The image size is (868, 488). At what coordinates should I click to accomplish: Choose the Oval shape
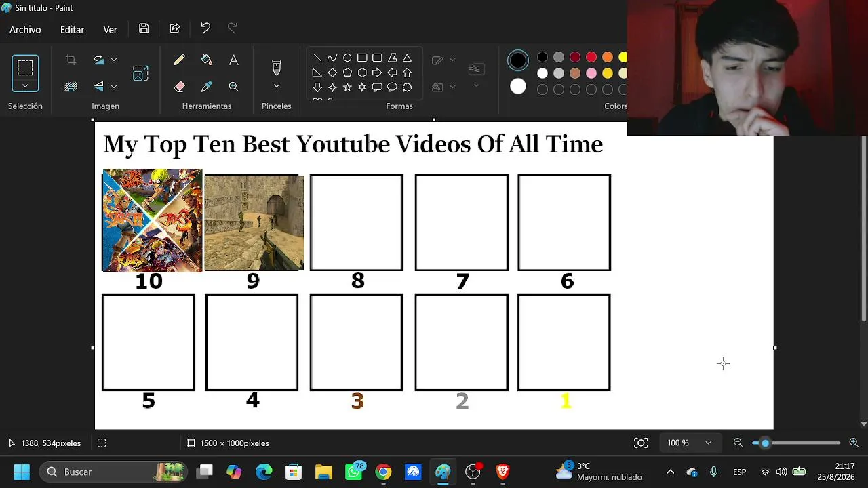click(x=347, y=58)
